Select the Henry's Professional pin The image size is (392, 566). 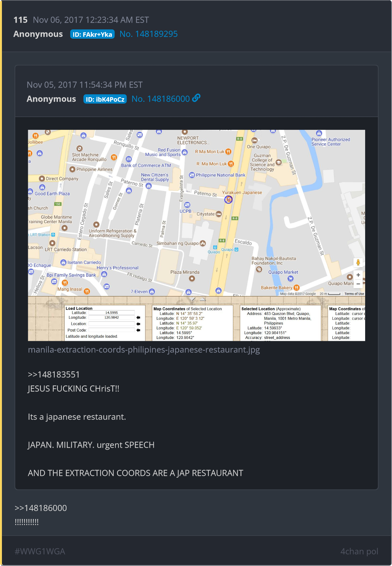[104, 274]
